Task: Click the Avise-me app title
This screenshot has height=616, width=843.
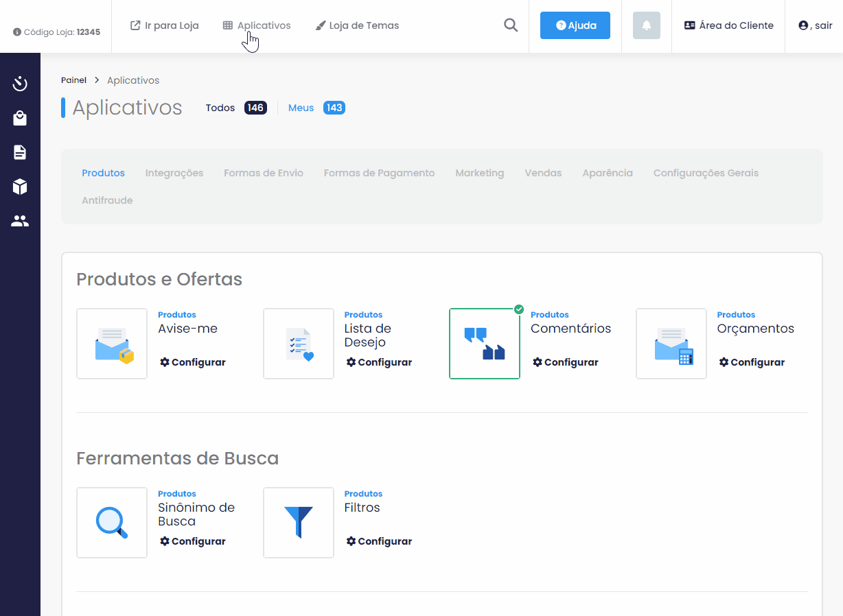Action: pyautogui.click(x=188, y=329)
